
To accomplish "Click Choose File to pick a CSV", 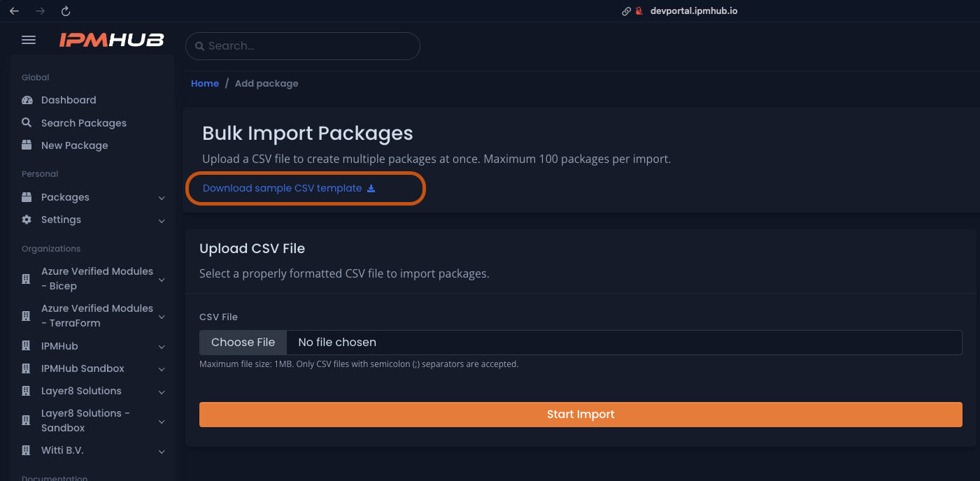I will pos(243,342).
